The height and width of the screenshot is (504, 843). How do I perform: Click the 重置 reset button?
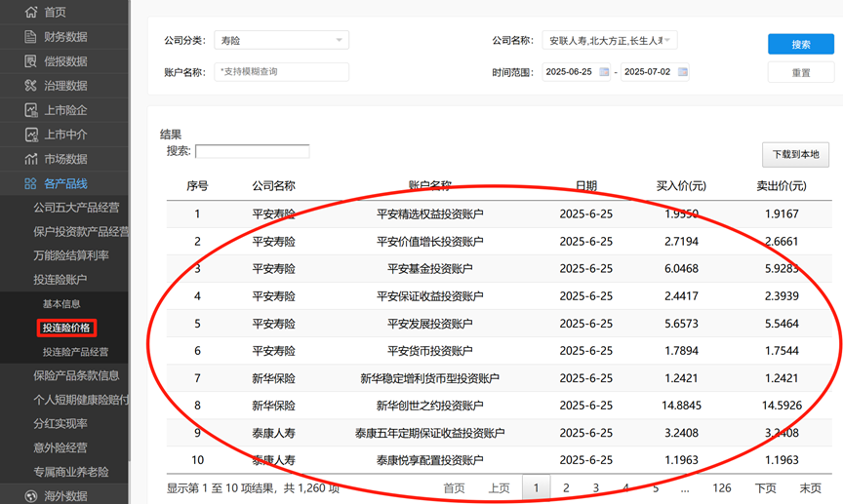coord(800,72)
